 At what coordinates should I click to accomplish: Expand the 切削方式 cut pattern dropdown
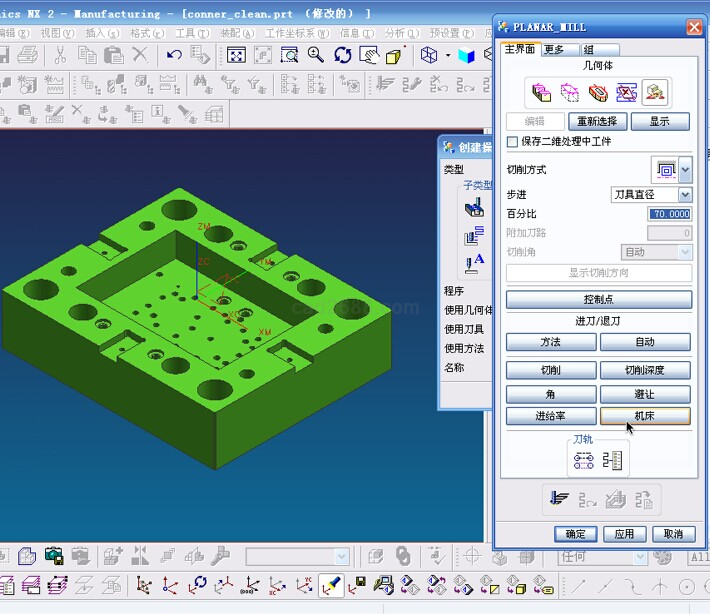[x=685, y=170]
